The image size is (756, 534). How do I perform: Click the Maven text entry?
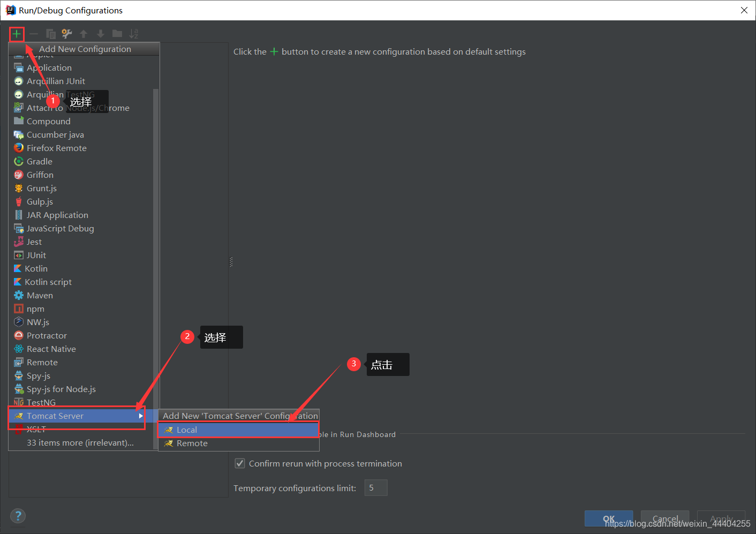click(40, 295)
